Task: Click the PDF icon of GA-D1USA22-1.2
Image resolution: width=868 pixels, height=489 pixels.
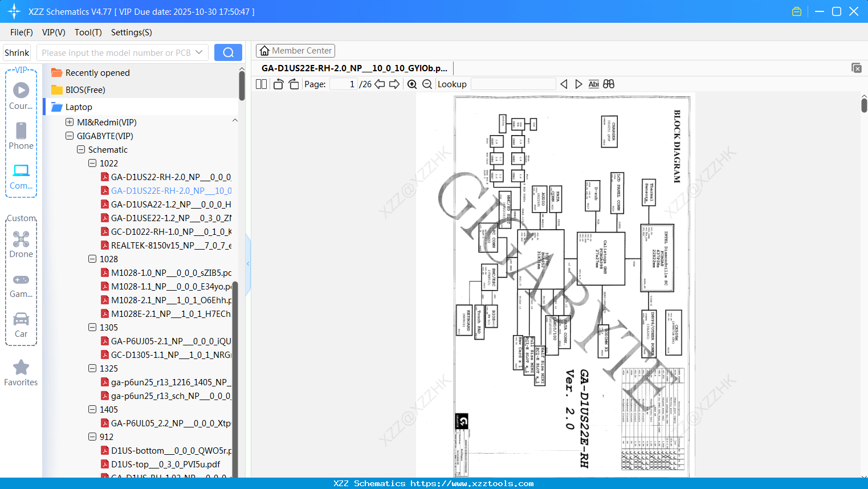Action: 105,204
